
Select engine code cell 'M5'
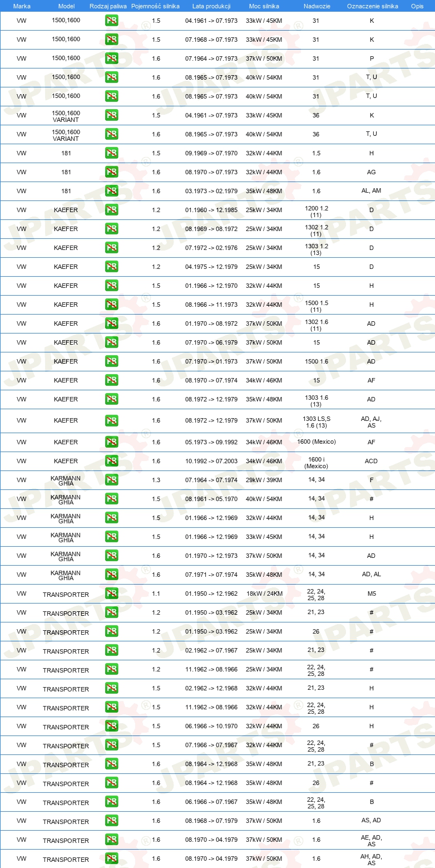click(372, 594)
